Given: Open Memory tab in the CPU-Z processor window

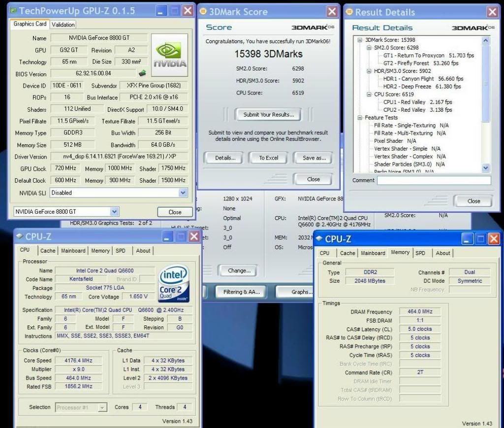Looking at the screenshot, I should [100, 251].
